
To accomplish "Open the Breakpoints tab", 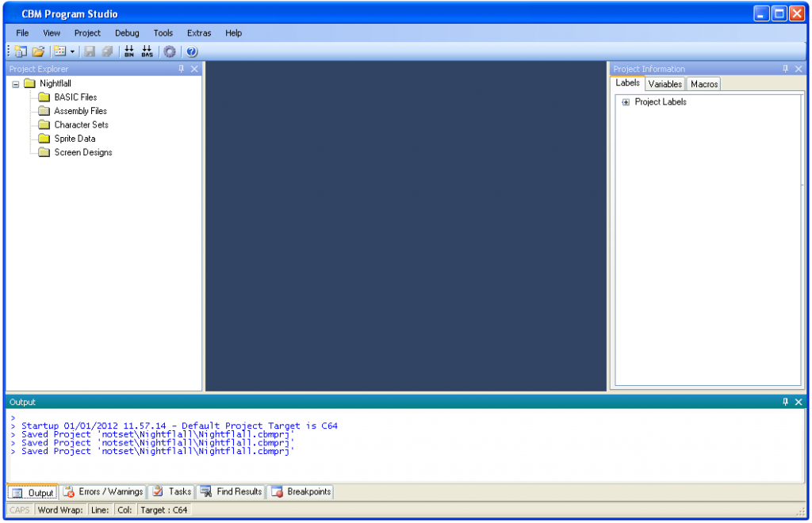I will [x=301, y=492].
